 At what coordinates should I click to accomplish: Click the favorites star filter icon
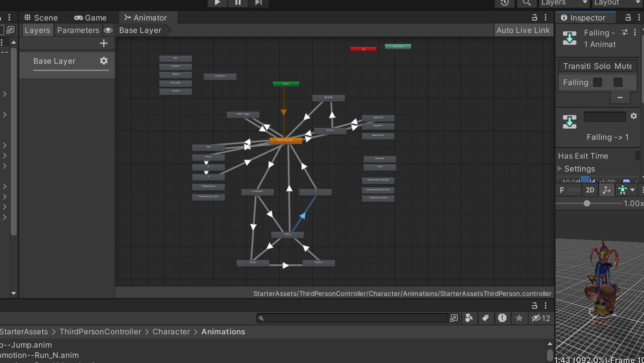coord(519,318)
